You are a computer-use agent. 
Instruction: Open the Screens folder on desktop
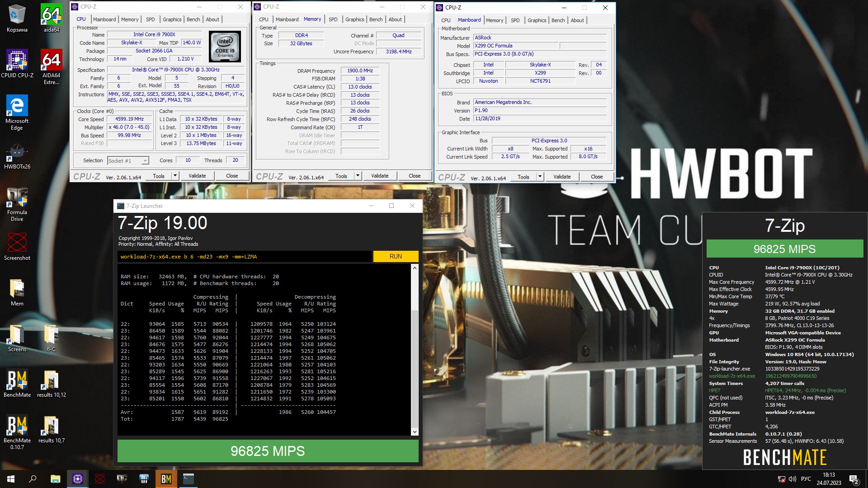pos(17,338)
